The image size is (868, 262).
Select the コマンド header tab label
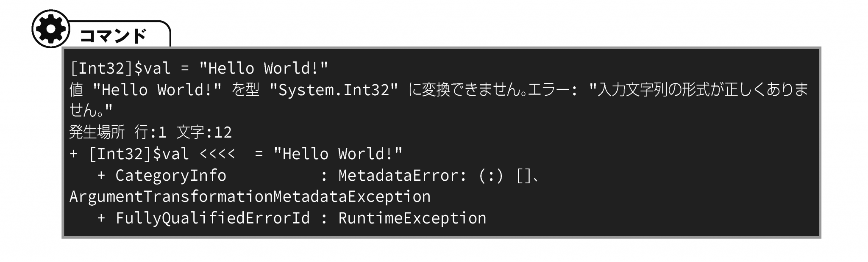point(113,36)
